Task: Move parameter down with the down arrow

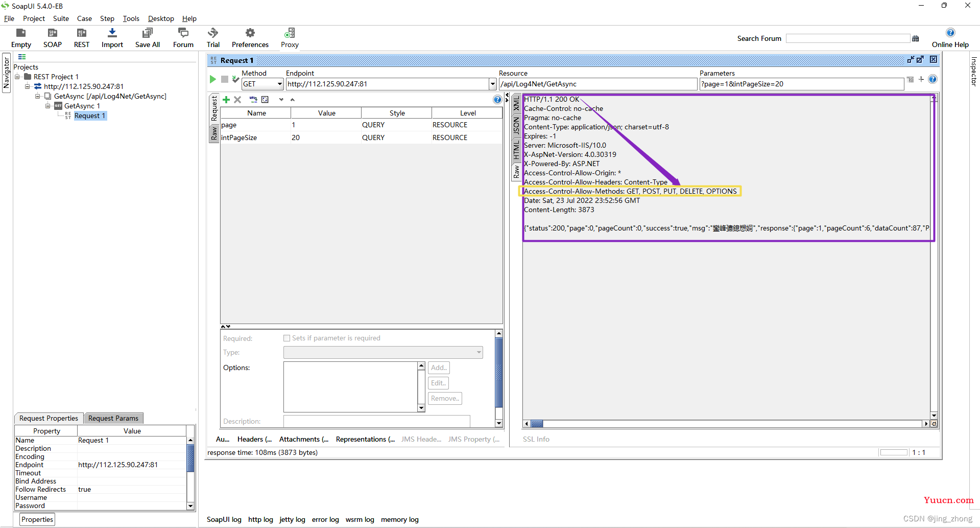Action: pyautogui.click(x=281, y=100)
